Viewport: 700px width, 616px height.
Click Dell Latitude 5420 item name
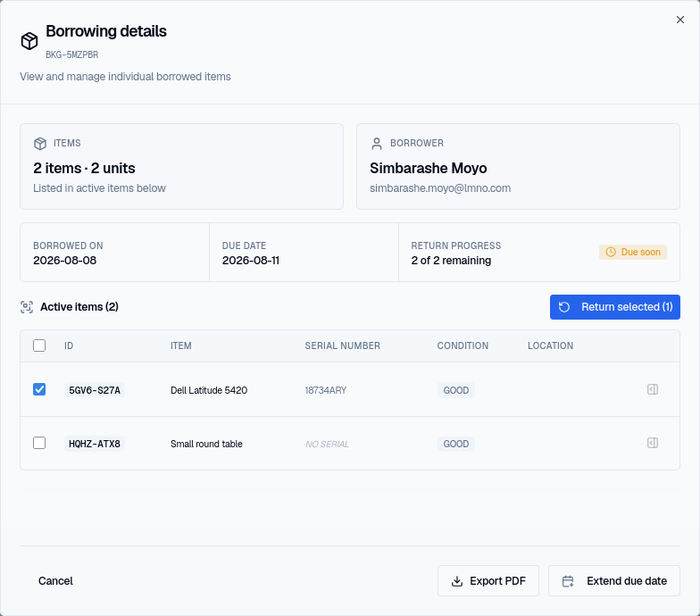click(x=209, y=390)
